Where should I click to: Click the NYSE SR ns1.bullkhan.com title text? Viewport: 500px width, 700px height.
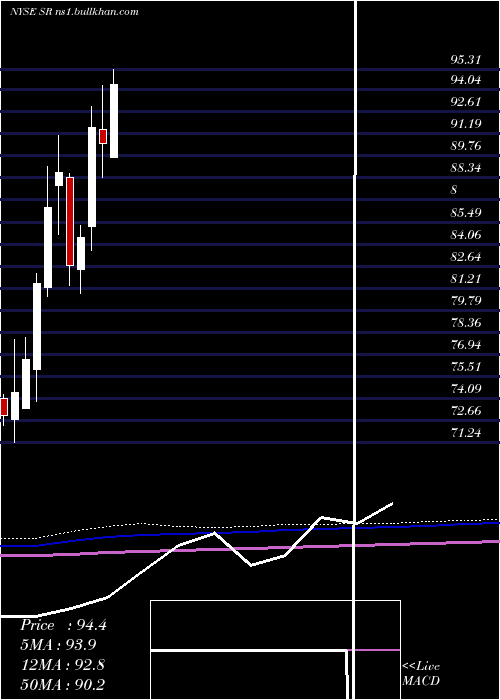coord(74,12)
